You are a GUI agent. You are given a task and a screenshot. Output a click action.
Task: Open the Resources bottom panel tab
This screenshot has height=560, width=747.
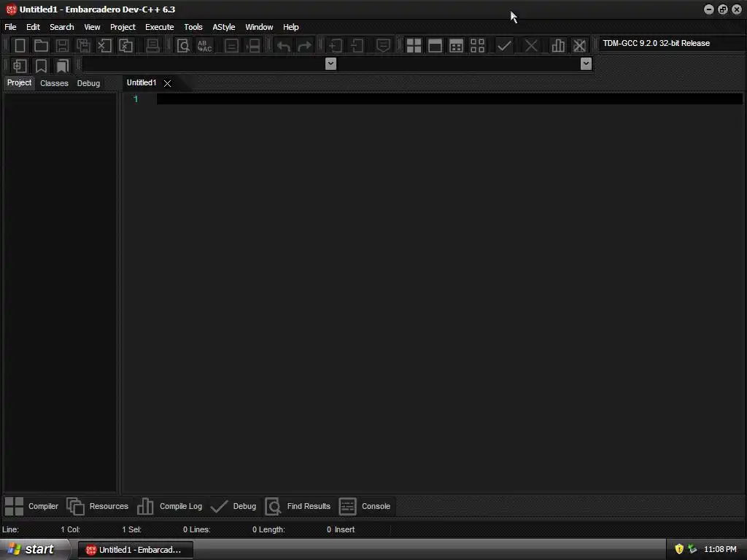(x=98, y=506)
